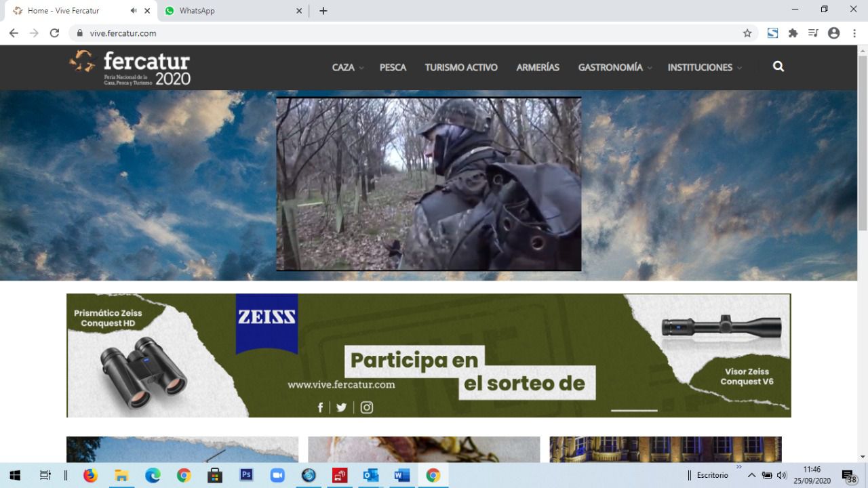Open the media control playlist icon

813,33
